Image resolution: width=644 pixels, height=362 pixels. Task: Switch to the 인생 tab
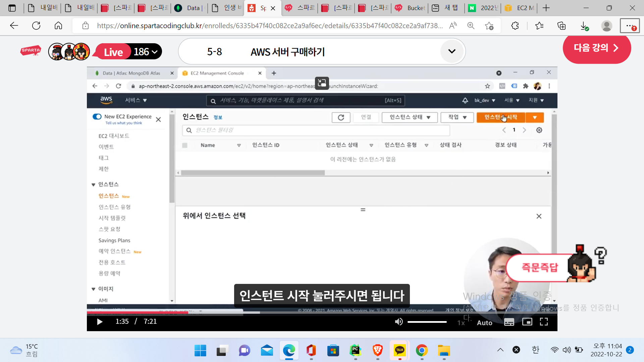(226, 8)
